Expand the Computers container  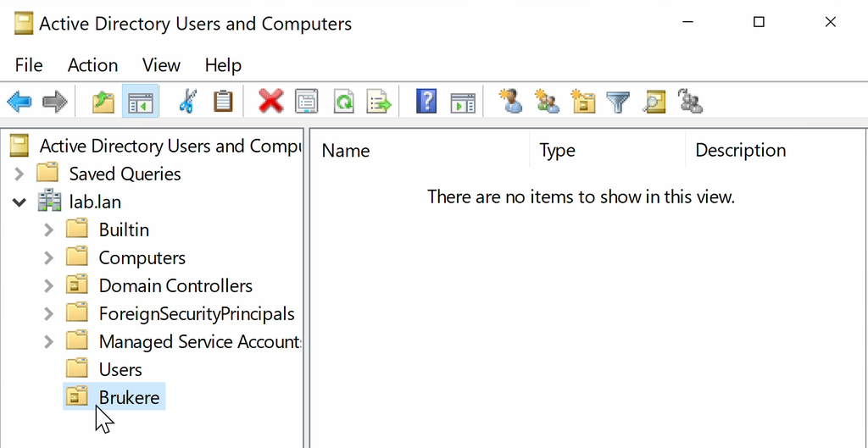coord(48,257)
